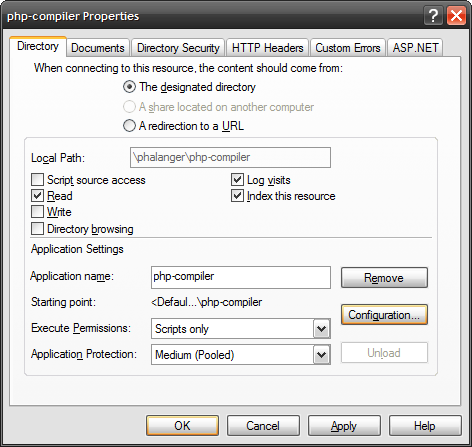Tick the Directory browsing checkbox
472x447 pixels.
pyautogui.click(x=37, y=229)
